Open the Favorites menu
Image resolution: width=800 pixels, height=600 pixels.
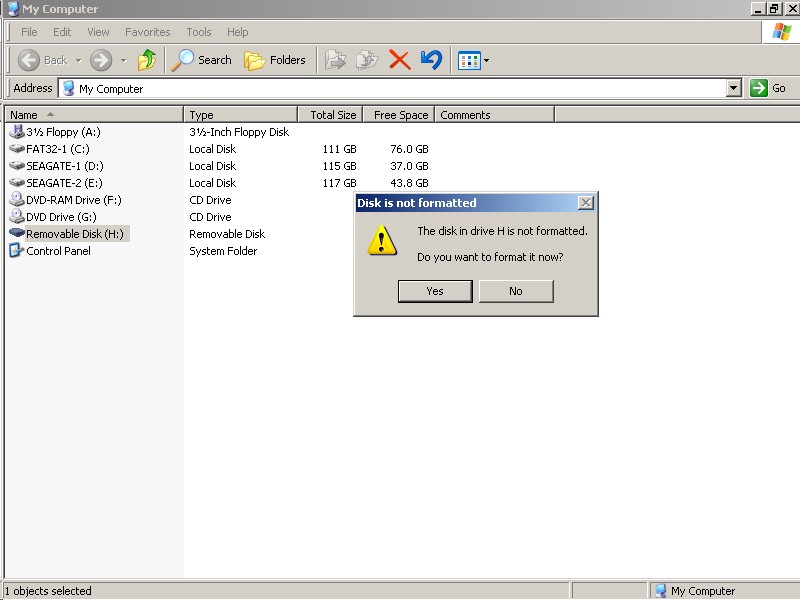tap(147, 32)
